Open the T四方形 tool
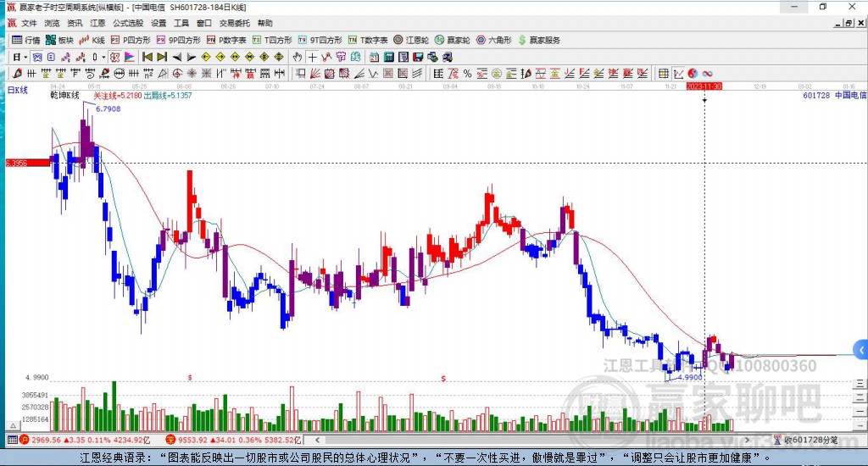Screen dimensions: 868x466 pos(272,40)
